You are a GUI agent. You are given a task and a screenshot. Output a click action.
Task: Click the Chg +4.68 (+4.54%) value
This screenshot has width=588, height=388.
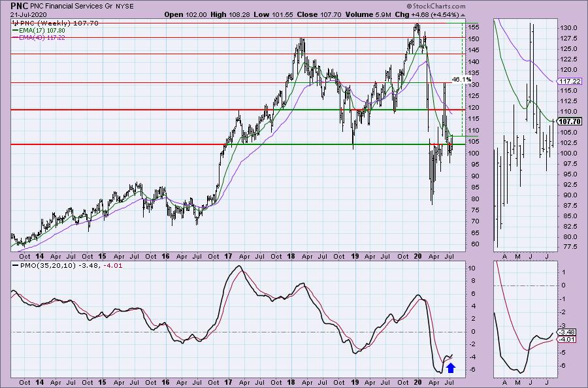tap(427, 14)
